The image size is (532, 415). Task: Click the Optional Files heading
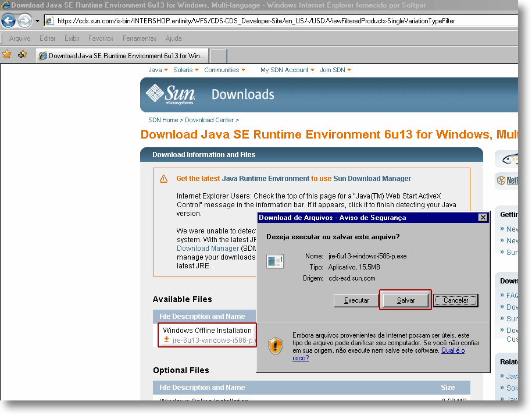click(x=181, y=370)
